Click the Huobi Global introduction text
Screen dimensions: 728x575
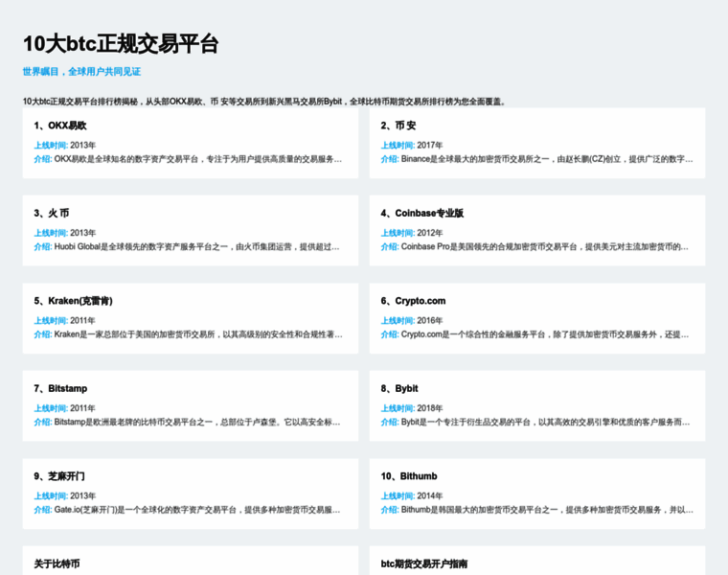click(197, 246)
